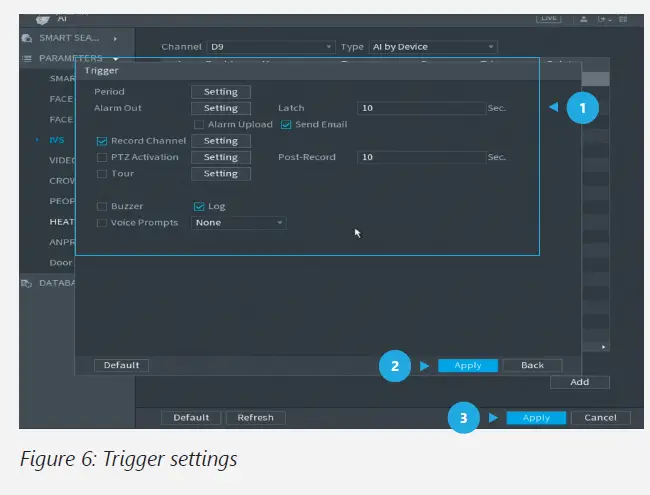The height and width of the screenshot is (495, 650).
Task: Open the user account icon
Action: pos(584,19)
